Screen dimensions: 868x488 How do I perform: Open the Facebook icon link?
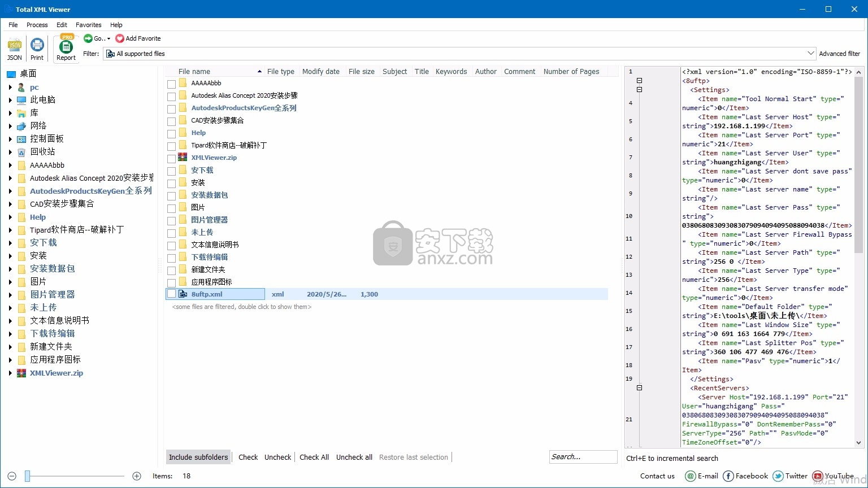click(728, 476)
